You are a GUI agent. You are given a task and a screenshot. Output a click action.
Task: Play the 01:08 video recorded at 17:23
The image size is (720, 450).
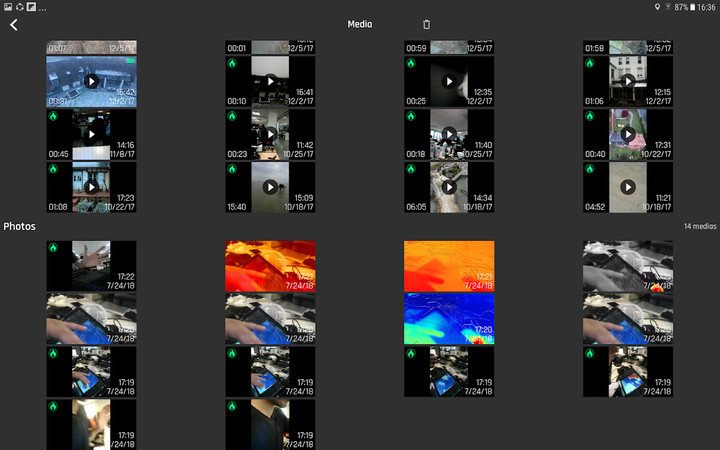click(x=91, y=187)
